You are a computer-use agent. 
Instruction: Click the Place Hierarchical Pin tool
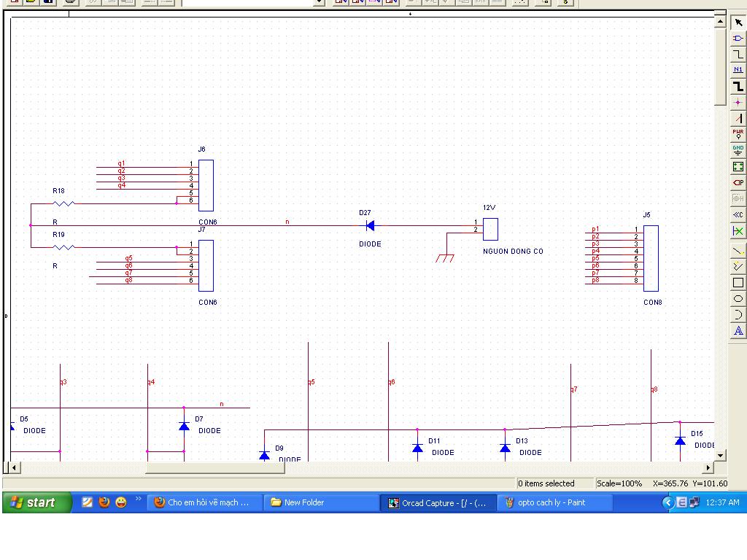pos(738,198)
